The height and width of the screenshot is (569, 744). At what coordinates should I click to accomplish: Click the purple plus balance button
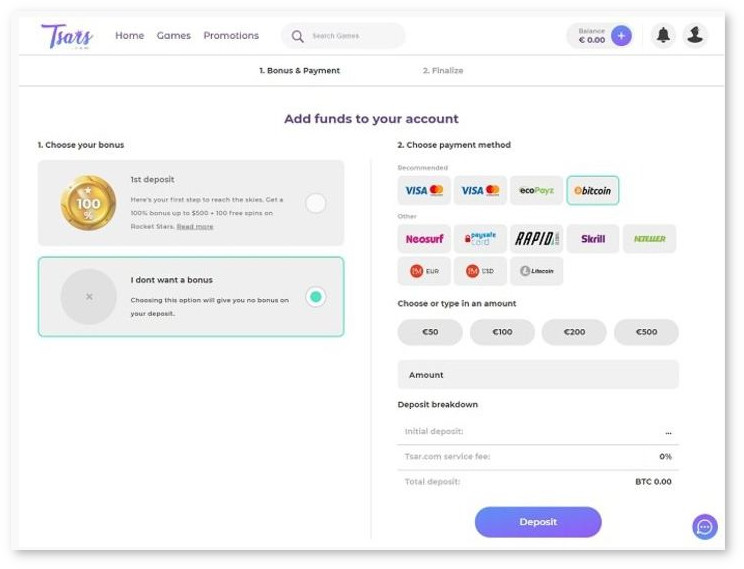click(x=621, y=36)
